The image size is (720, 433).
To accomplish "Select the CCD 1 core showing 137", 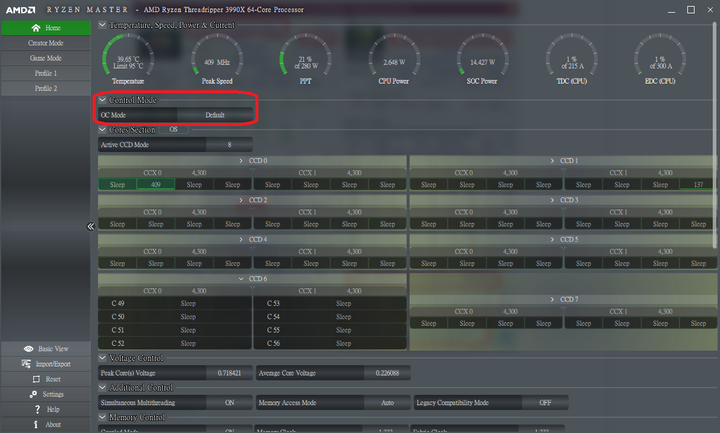I will [698, 185].
